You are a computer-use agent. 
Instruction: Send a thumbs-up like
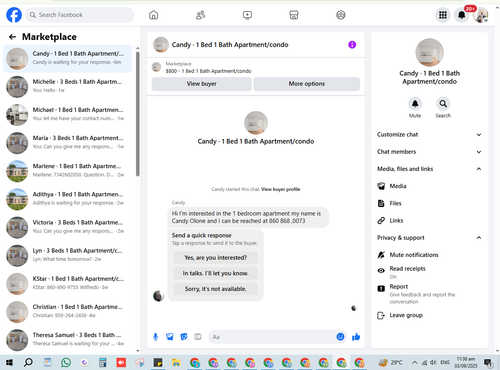pos(356,337)
